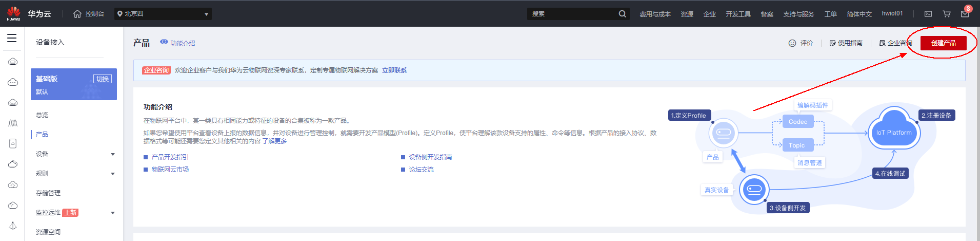Open the 北京四 region dropdown

pyautogui.click(x=163, y=14)
